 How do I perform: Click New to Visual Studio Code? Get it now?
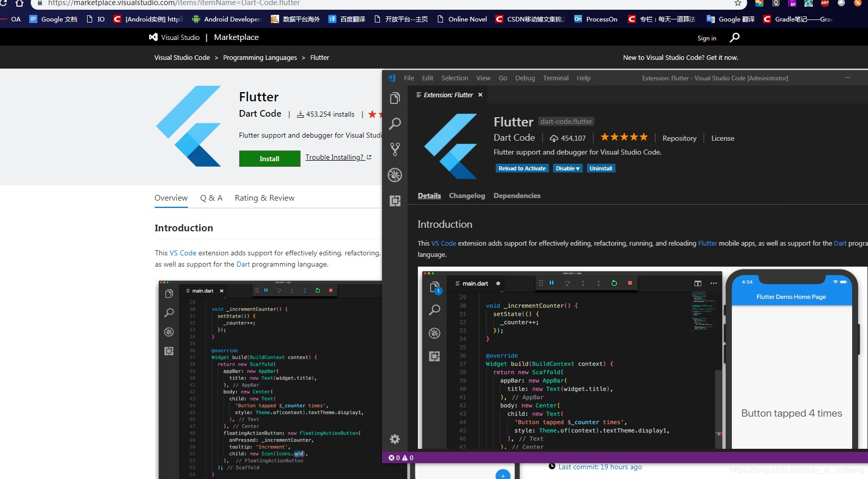(x=681, y=57)
